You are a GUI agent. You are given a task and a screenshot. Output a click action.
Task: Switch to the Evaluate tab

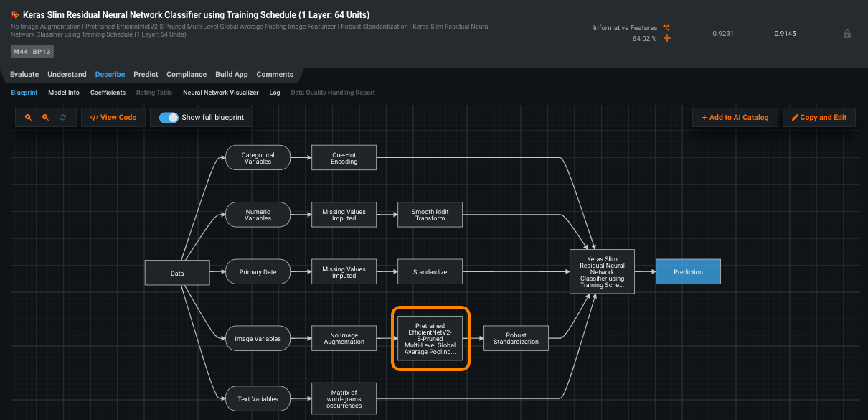24,75
